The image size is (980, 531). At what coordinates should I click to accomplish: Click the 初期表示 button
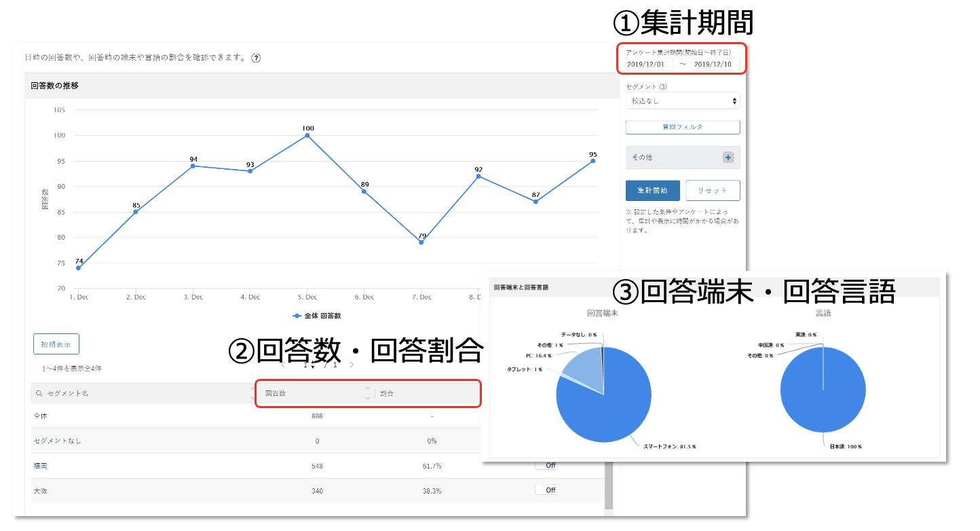[x=56, y=344]
